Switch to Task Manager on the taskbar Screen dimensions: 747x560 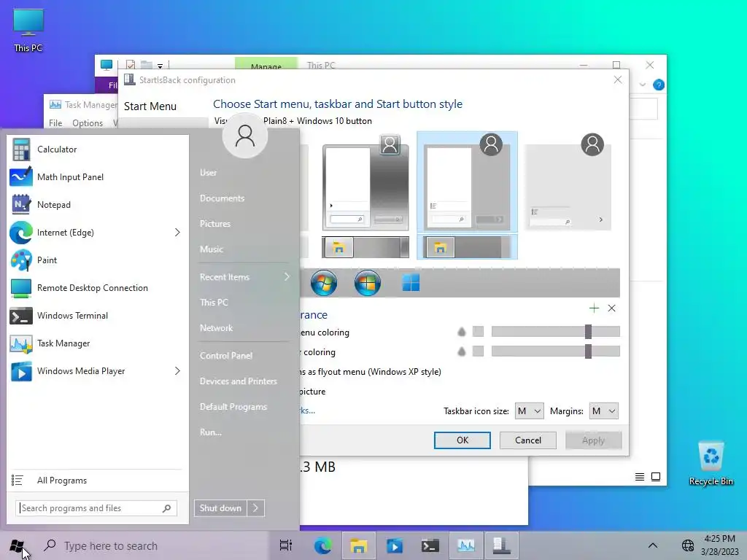coord(466,545)
